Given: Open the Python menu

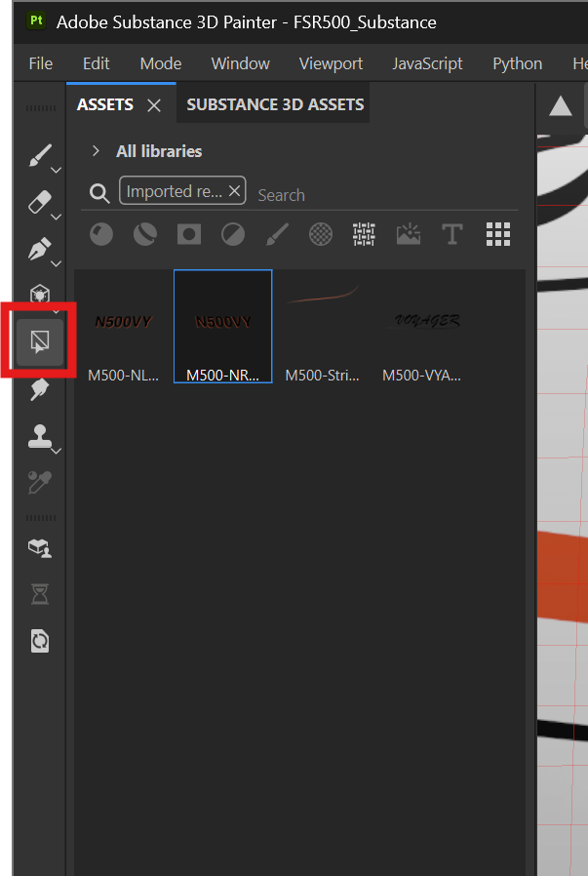Looking at the screenshot, I should coord(518,63).
